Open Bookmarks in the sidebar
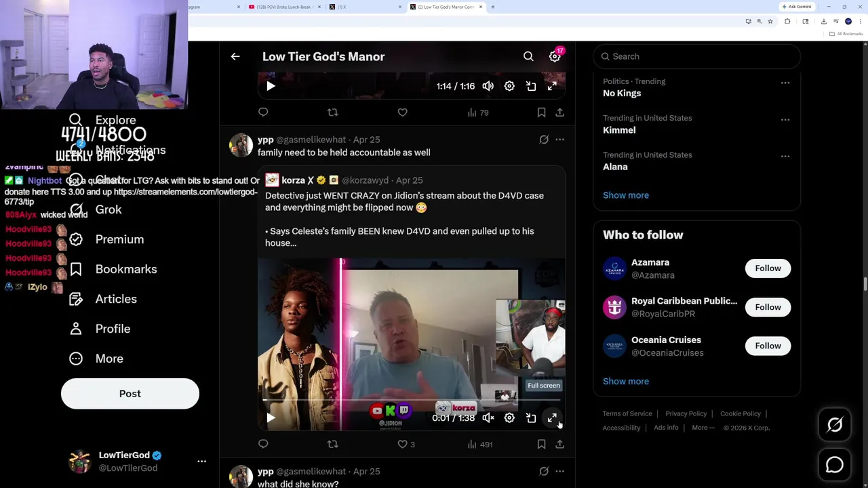This screenshot has width=868, height=488. (113, 269)
